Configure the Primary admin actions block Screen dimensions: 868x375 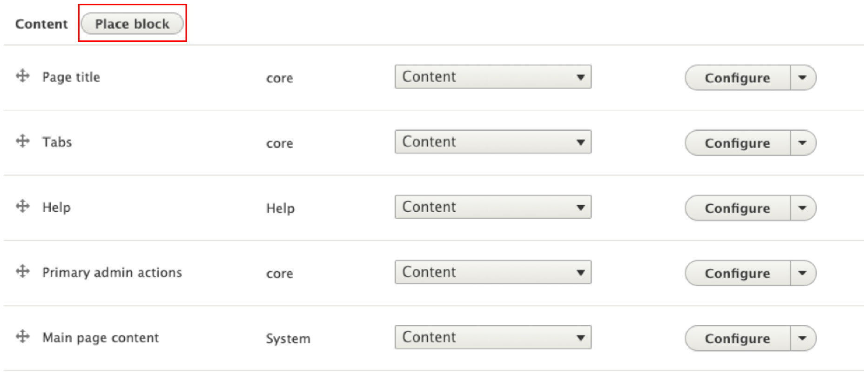tap(737, 273)
